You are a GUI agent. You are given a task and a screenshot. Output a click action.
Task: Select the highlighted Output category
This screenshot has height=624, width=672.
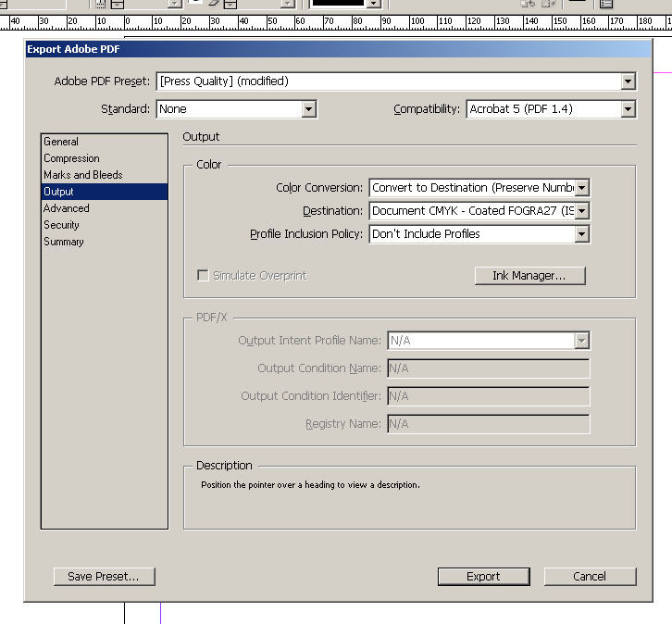(x=105, y=192)
